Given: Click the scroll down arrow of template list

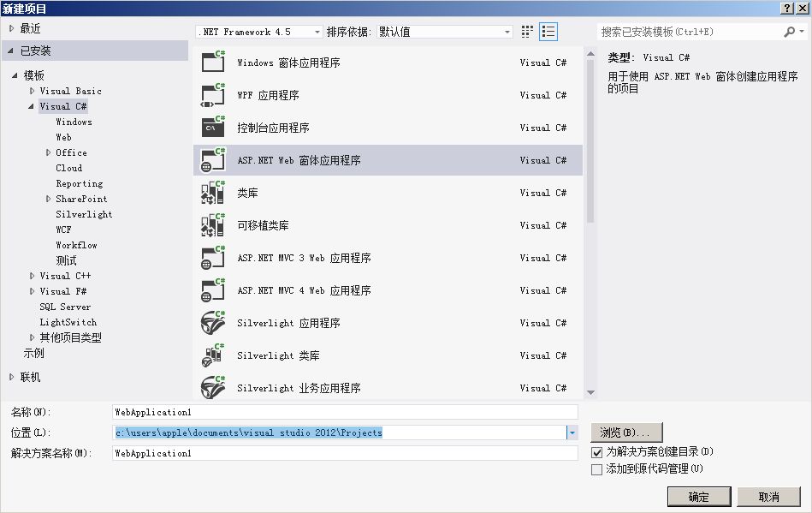Looking at the screenshot, I should tap(590, 392).
